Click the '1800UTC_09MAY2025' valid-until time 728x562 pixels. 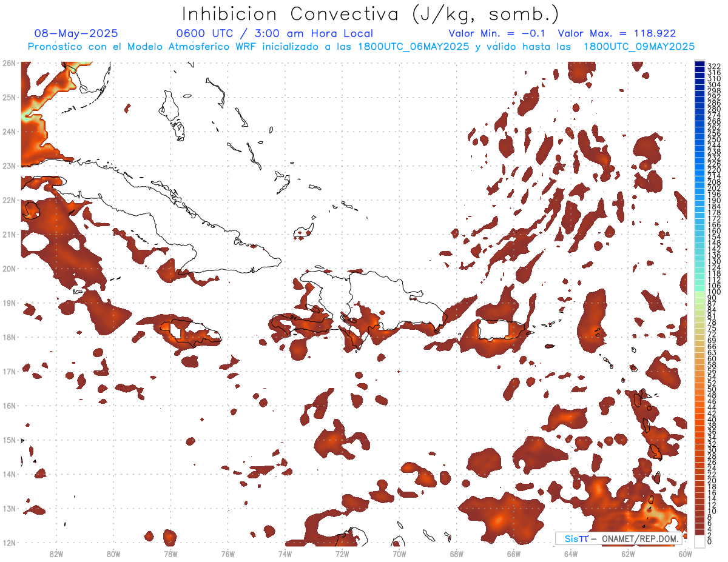click(x=639, y=47)
